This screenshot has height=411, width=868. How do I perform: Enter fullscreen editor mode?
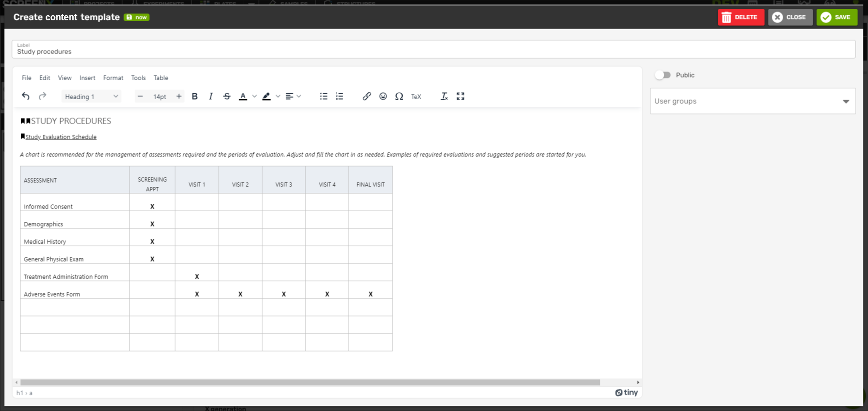(x=460, y=96)
